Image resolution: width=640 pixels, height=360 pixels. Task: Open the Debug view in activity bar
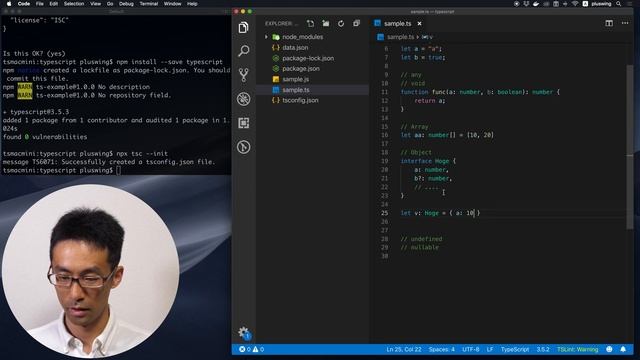[244, 99]
